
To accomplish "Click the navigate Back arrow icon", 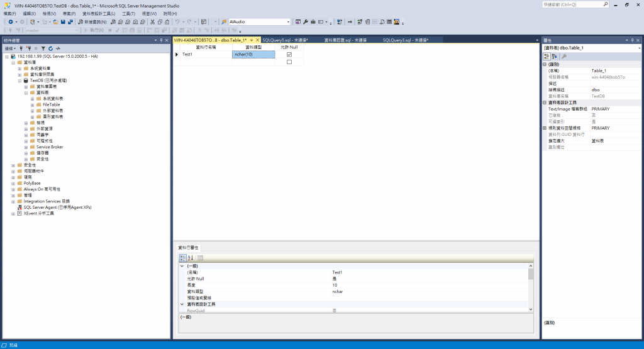I will tap(10, 22).
